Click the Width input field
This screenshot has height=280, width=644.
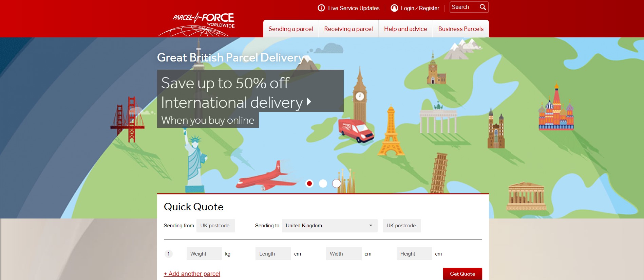coord(344,254)
